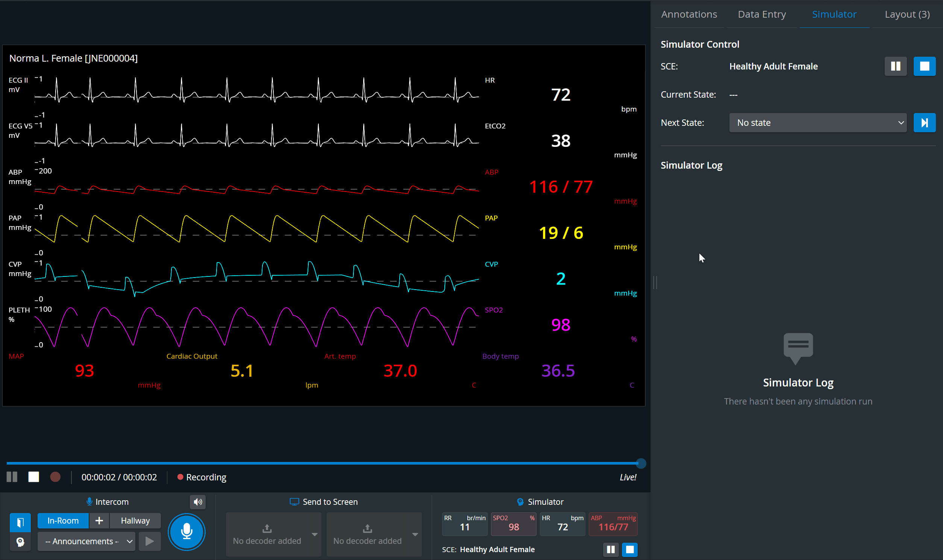Expand the Announcements dropdown
943x560 pixels.
(86, 541)
